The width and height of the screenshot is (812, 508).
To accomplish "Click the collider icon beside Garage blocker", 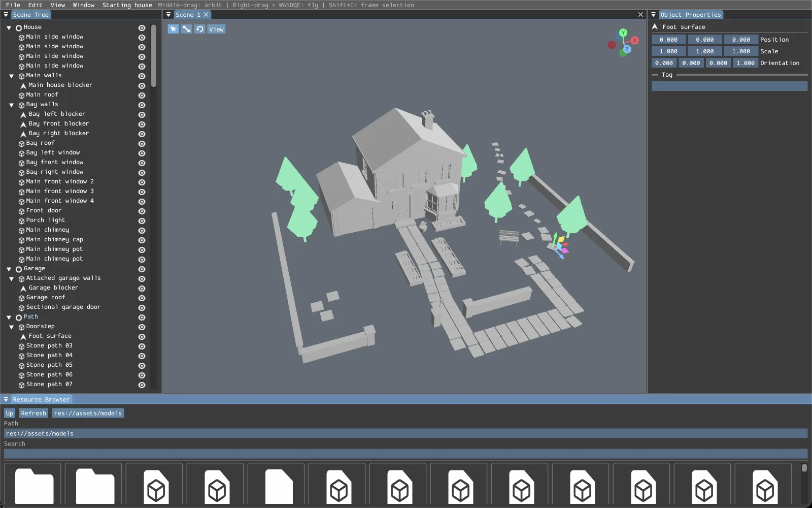I will tap(23, 288).
